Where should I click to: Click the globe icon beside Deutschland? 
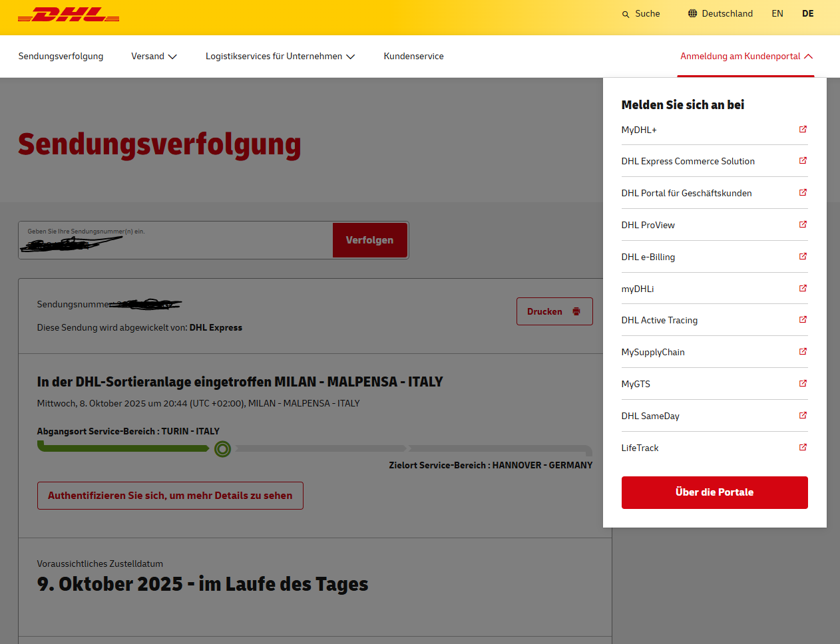tap(692, 13)
